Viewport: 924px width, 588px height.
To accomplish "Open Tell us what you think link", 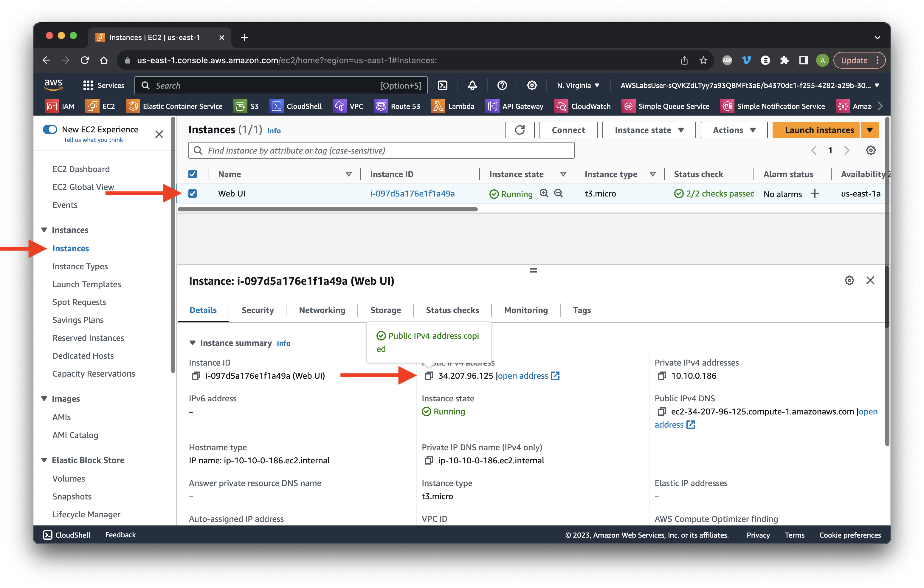I will pyautogui.click(x=93, y=140).
